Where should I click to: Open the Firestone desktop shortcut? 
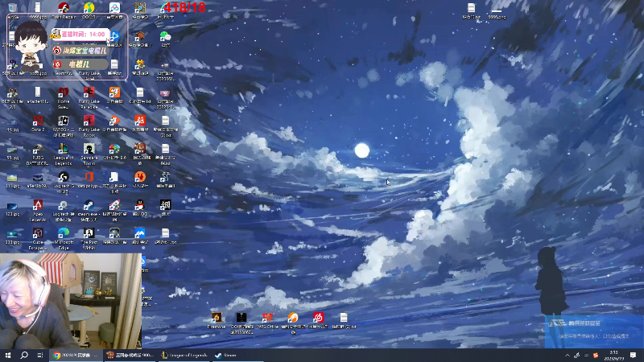click(x=216, y=320)
